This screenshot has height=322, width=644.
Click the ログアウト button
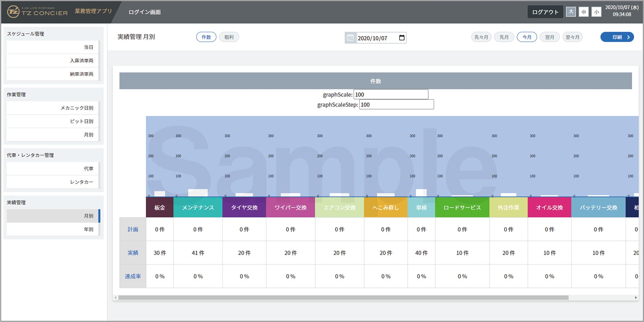[545, 12]
